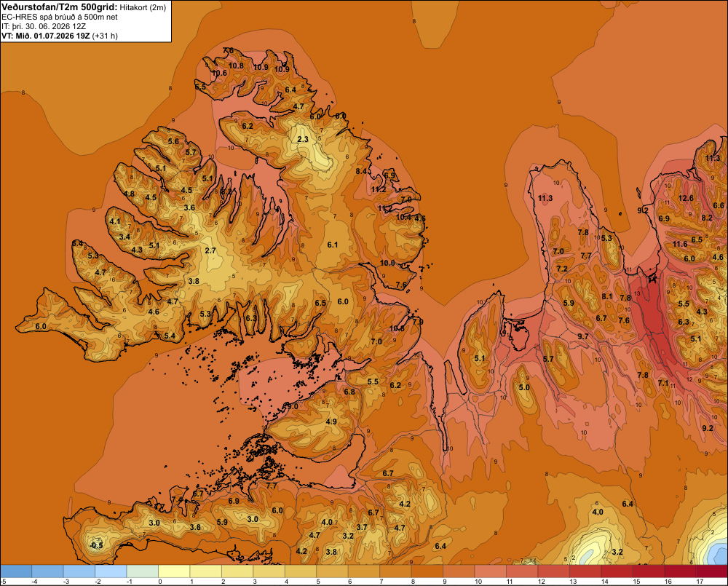The height and width of the screenshot is (586, 728).
Task: Select the red swatch between 14 and 15
Action: 617,571
